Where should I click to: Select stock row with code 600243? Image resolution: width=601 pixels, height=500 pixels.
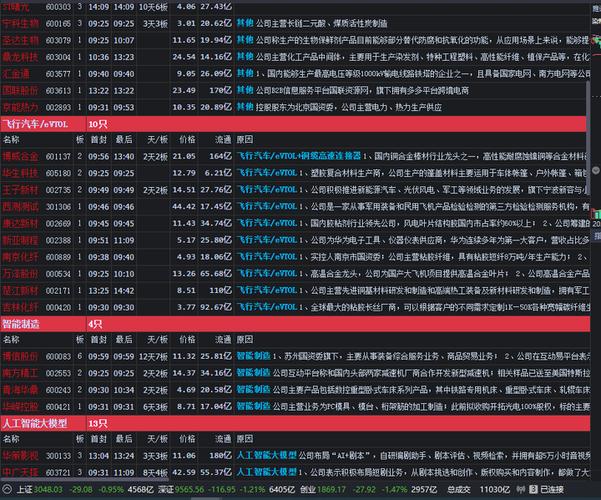coord(295,390)
